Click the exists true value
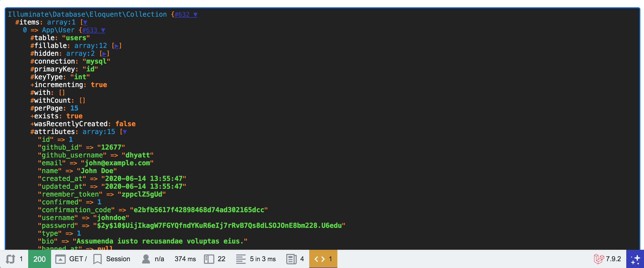Viewport: 644px width, 268px height. (x=74, y=116)
